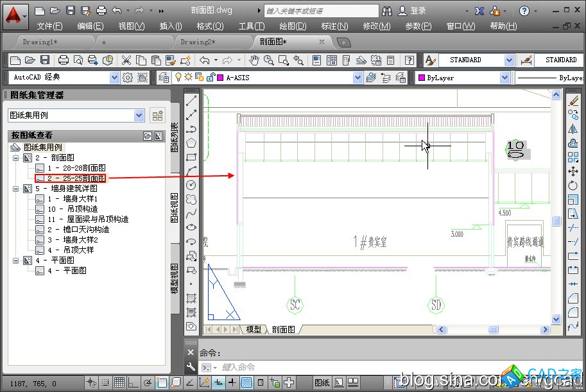Viewport: 586px width, 392px height.
Task: Open the 绘图(D) menu
Action: pyautogui.click(x=293, y=26)
